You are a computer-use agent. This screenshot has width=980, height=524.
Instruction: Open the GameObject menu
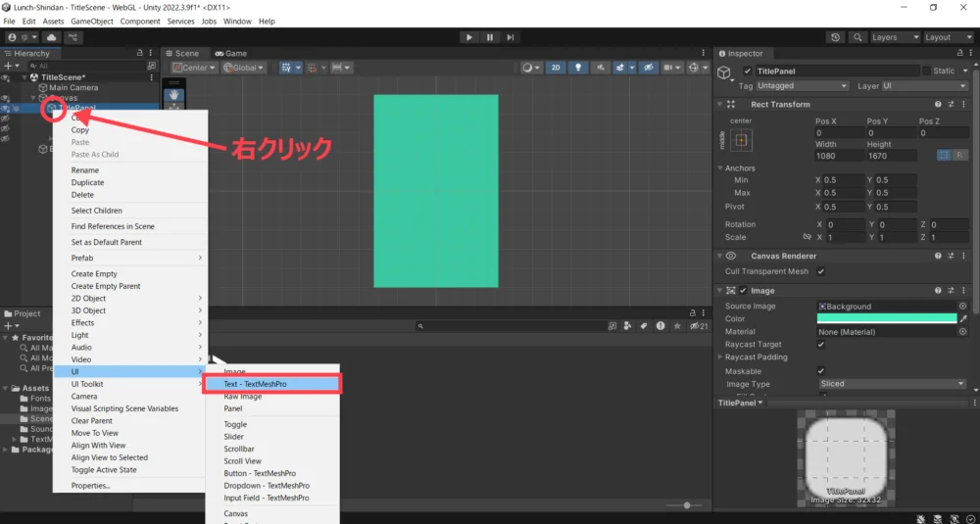click(x=92, y=22)
